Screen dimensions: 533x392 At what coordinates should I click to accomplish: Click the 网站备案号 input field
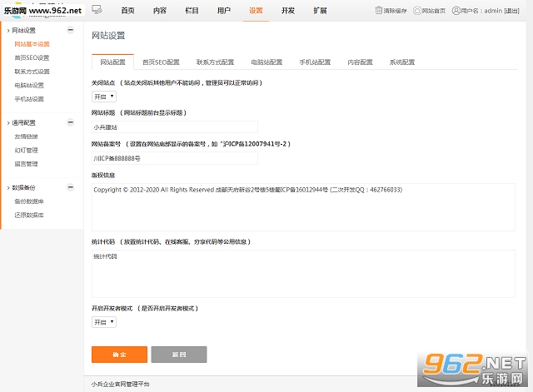(175, 158)
